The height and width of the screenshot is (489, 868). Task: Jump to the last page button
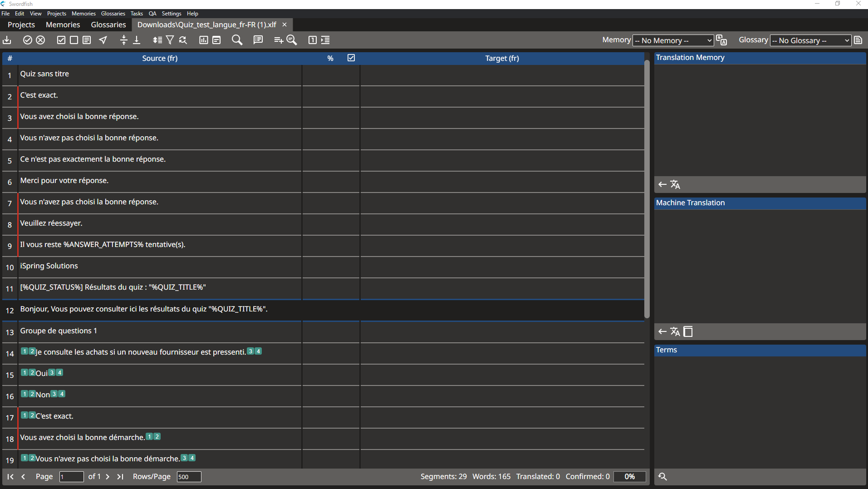pyautogui.click(x=120, y=477)
